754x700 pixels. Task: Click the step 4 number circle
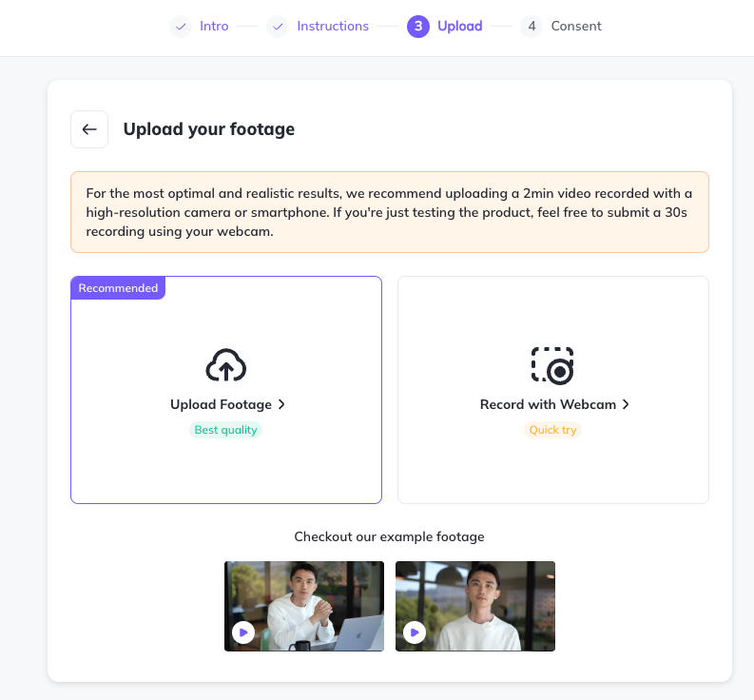(532, 27)
